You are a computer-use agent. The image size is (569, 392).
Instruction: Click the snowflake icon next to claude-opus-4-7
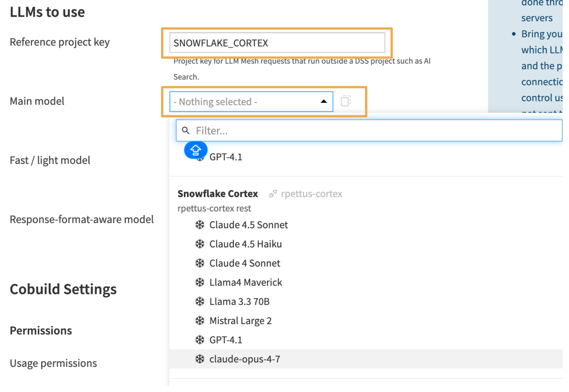point(200,359)
